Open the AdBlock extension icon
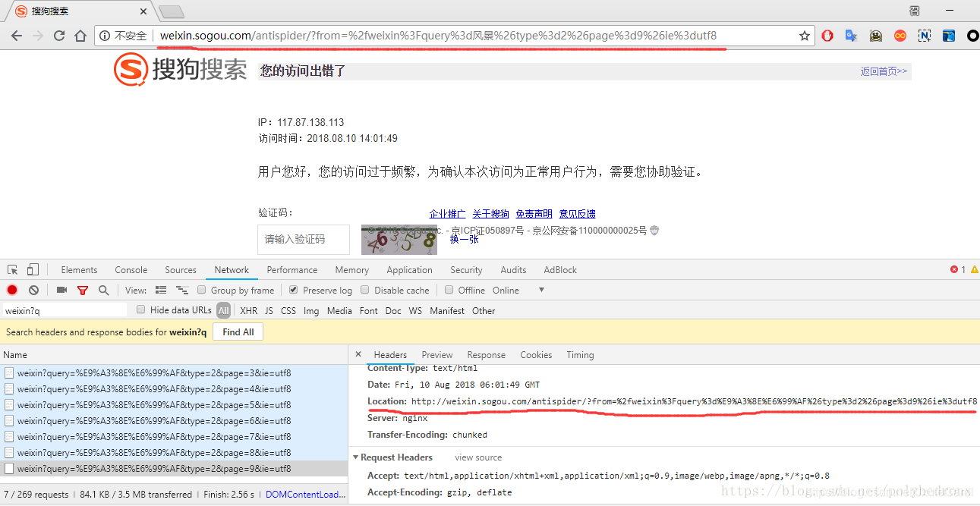Viewport: 980px width, 506px height. tap(827, 35)
